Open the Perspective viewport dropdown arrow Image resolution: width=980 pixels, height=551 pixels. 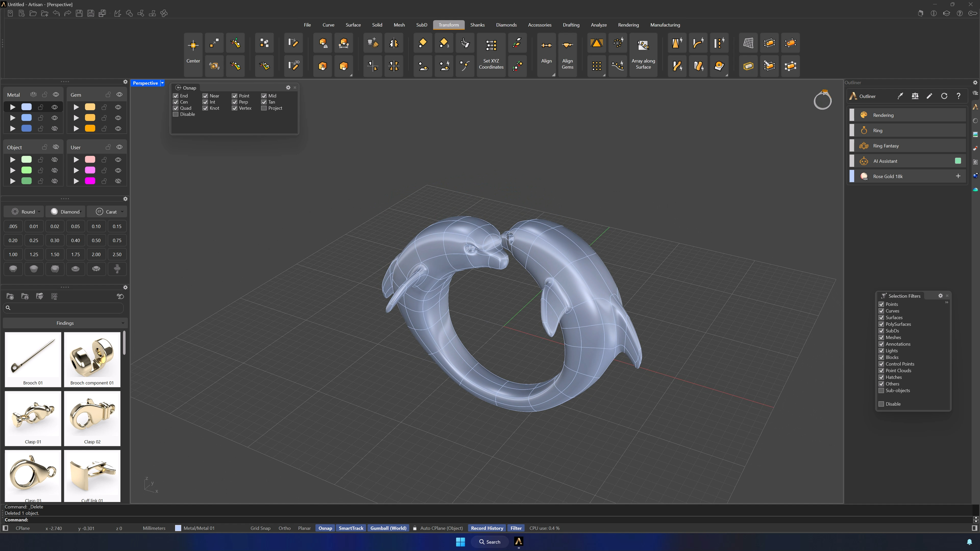click(x=163, y=83)
